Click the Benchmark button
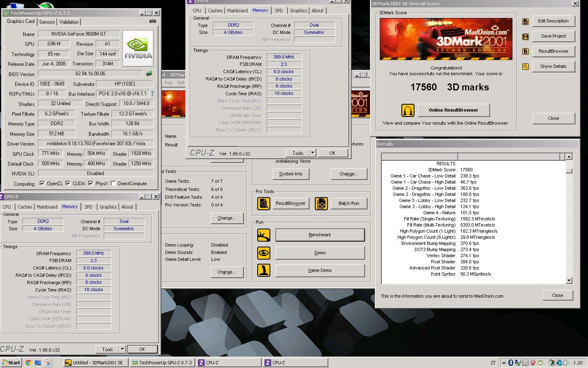 320,235
